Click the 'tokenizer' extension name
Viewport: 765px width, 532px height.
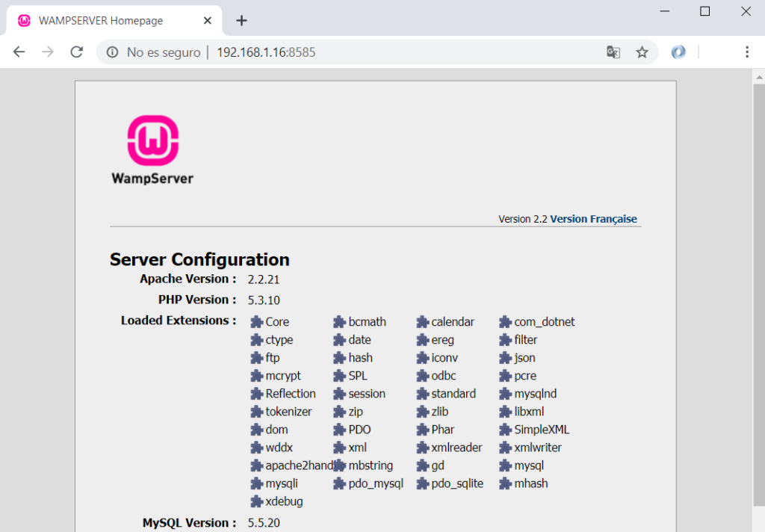pyautogui.click(x=289, y=412)
